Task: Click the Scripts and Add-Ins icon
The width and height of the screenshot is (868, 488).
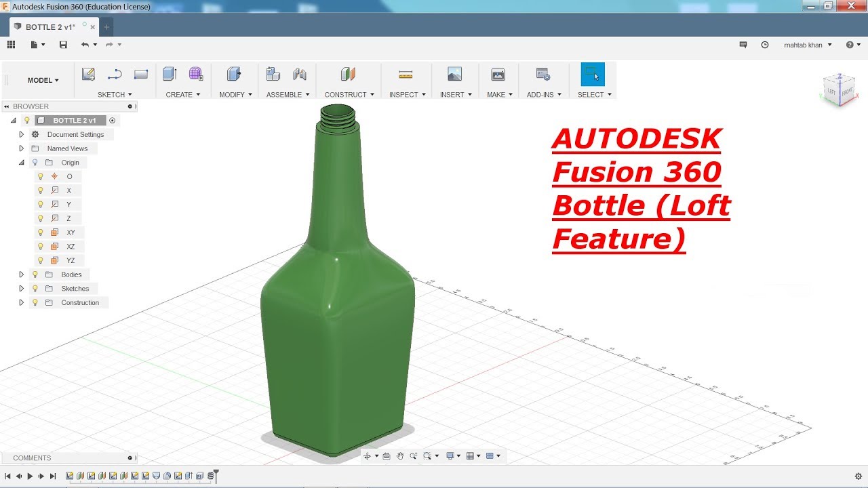Action: [x=543, y=75]
